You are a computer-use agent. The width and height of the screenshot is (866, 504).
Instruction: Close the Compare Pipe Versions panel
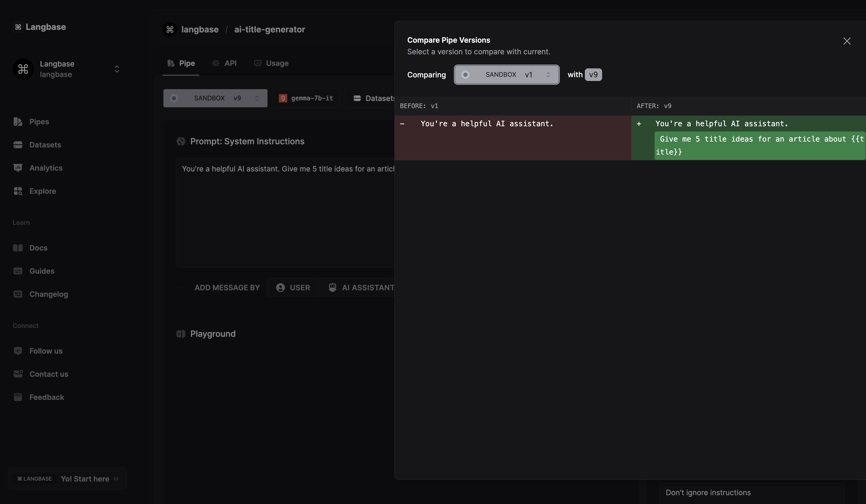tap(847, 41)
